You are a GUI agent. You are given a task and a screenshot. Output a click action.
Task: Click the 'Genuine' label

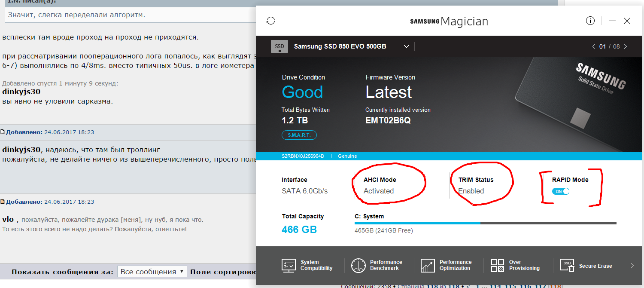point(347,156)
